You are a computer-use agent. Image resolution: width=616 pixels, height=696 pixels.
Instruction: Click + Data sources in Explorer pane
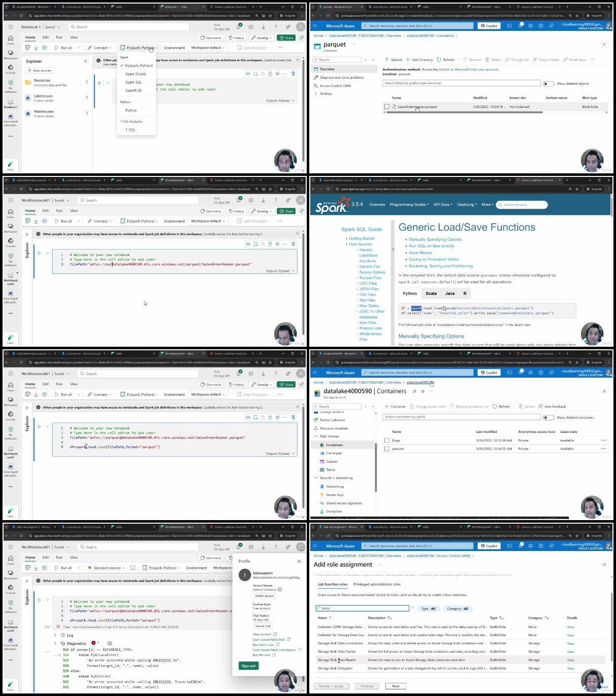tap(39, 70)
